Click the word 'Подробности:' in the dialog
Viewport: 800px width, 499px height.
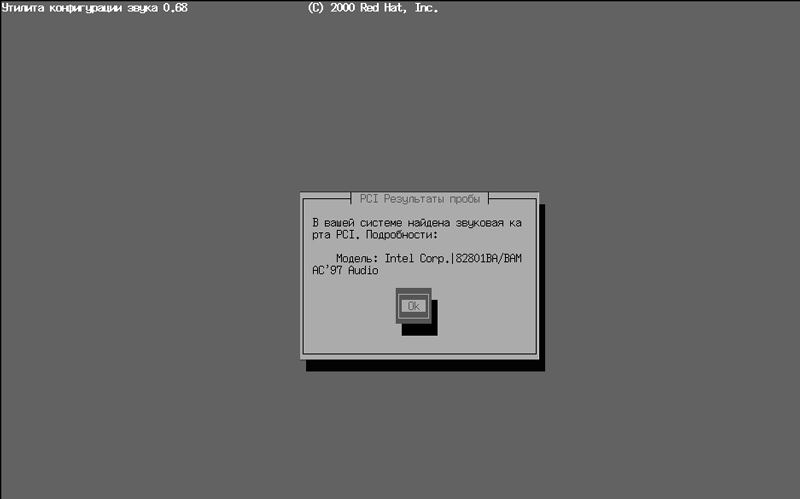point(403,234)
